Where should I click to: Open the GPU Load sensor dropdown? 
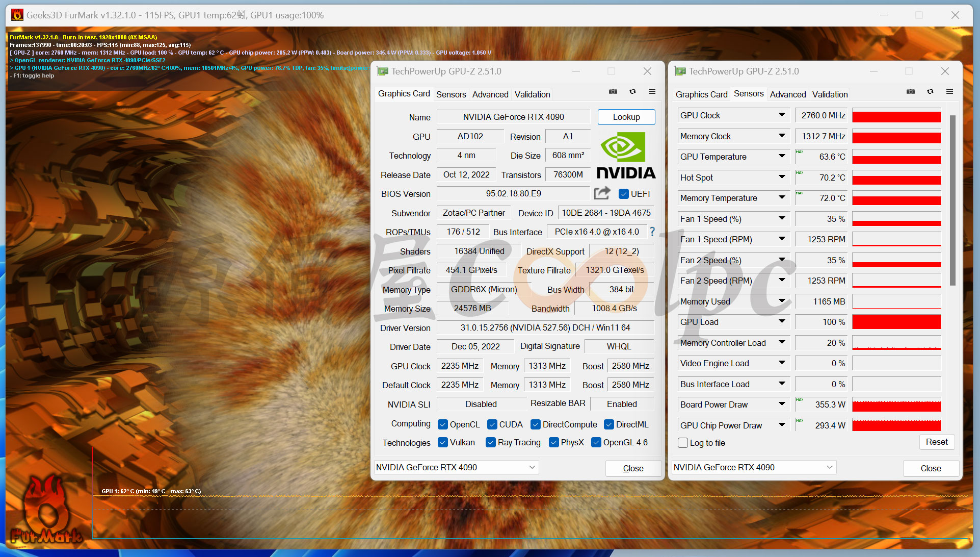pos(782,322)
